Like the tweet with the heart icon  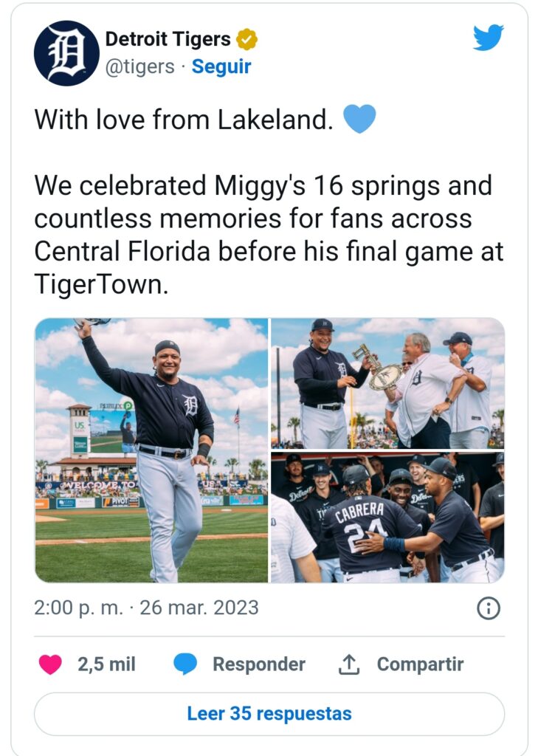(51, 664)
